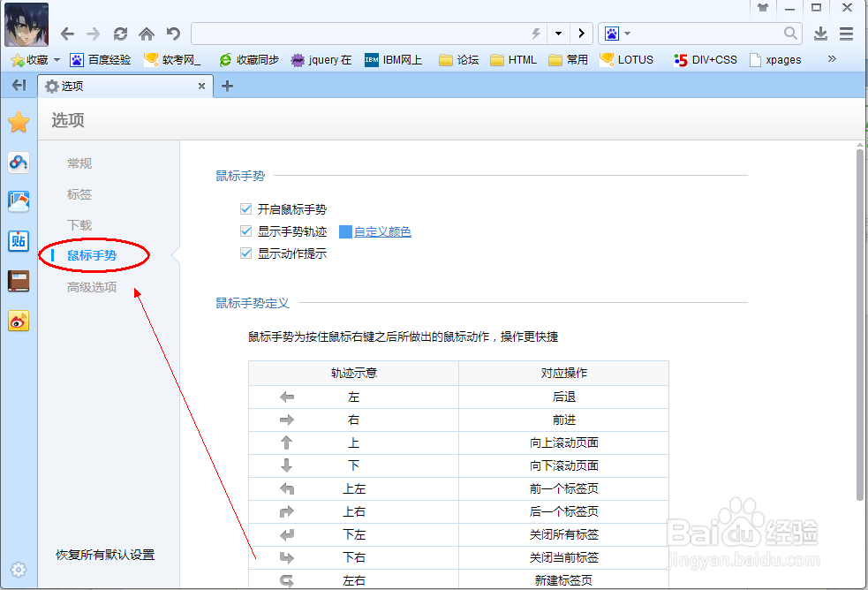Open the Baidu cloud sidebar icon
The height and width of the screenshot is (590, 868).
[19, 163]
